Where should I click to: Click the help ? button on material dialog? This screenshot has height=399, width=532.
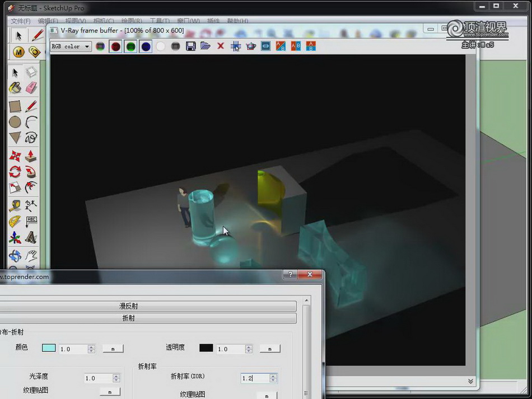(290, 274)
